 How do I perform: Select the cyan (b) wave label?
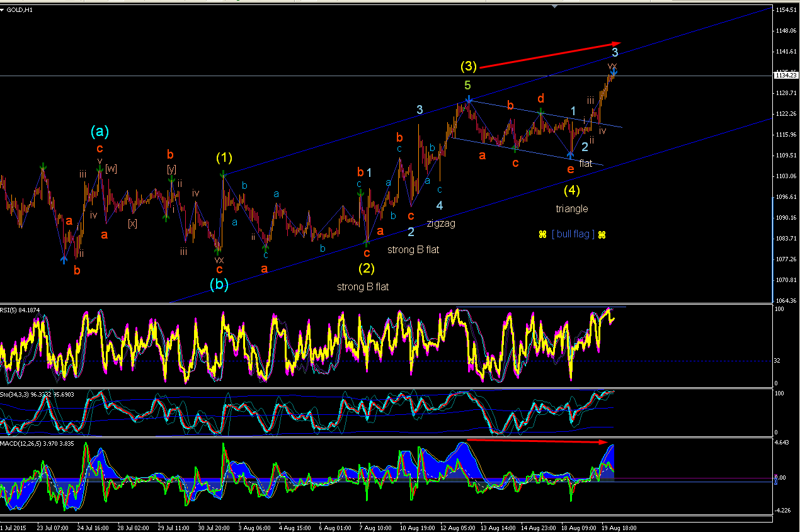pos(219,284)
